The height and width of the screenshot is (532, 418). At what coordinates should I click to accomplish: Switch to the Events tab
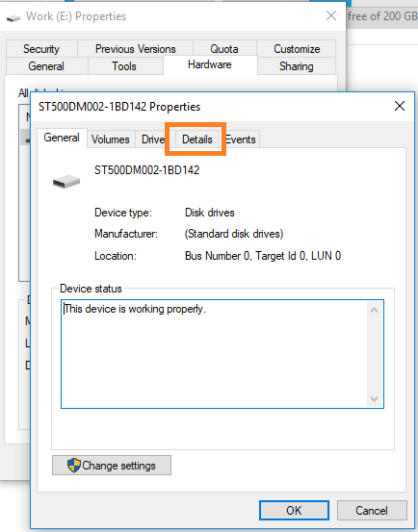click(x=241, y=139)
